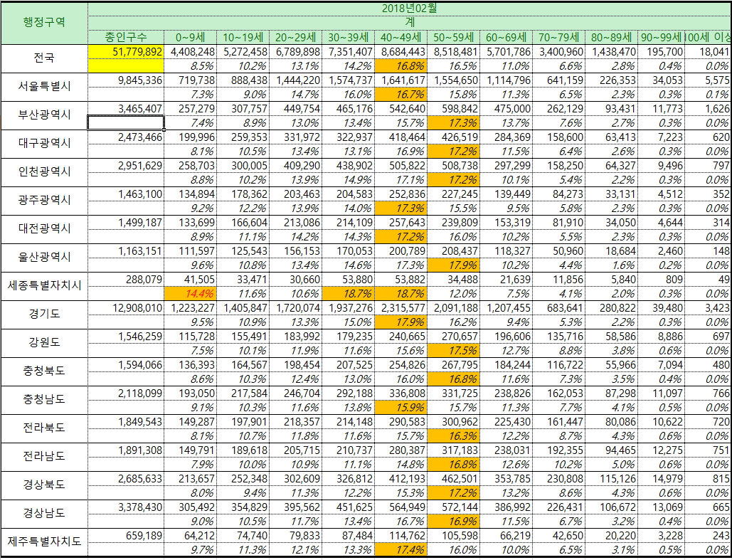Select the 총인구수 column header

126,38
